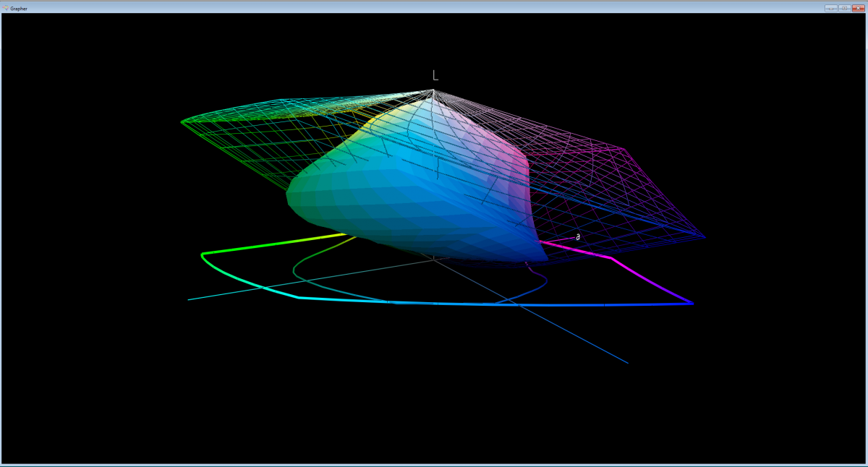Click the thick magenta projected outline segment

tap(579, 250)
